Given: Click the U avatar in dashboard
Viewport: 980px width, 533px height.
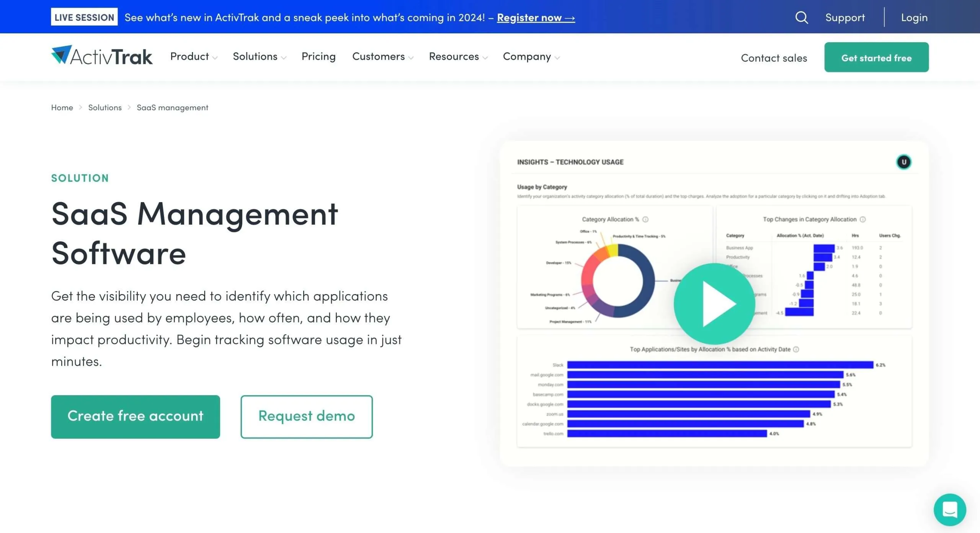Looking at the screenshot, I should click(x=904, y=162).
